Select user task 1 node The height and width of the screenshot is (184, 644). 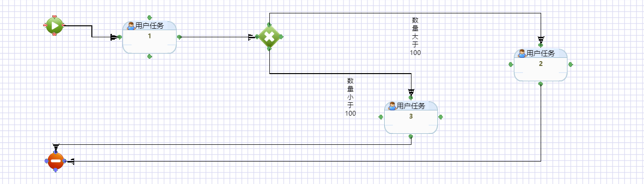click(149, 37)
